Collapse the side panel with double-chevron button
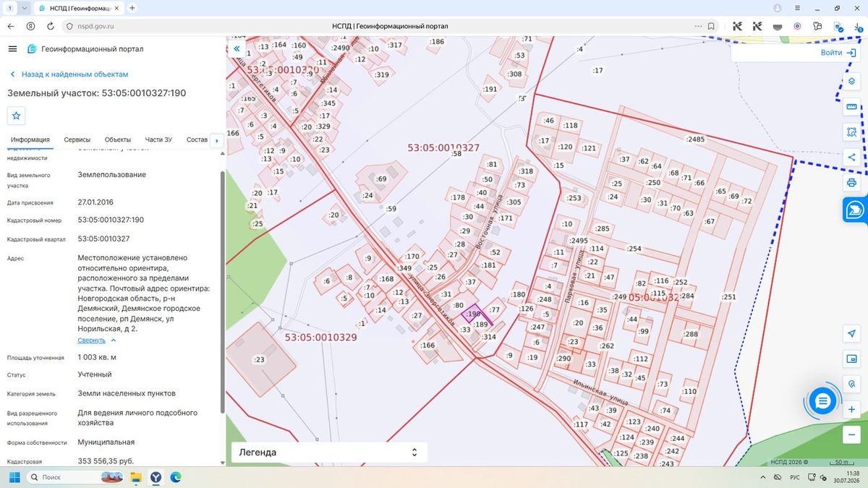 click(237, 49)
